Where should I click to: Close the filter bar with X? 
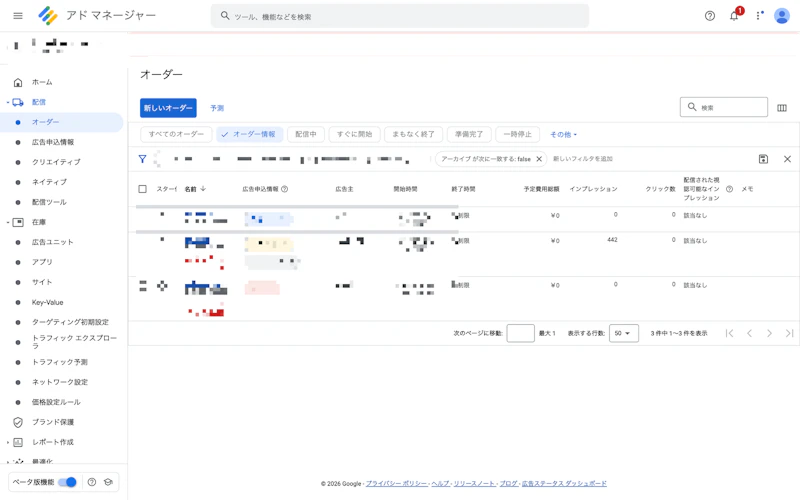787,159
